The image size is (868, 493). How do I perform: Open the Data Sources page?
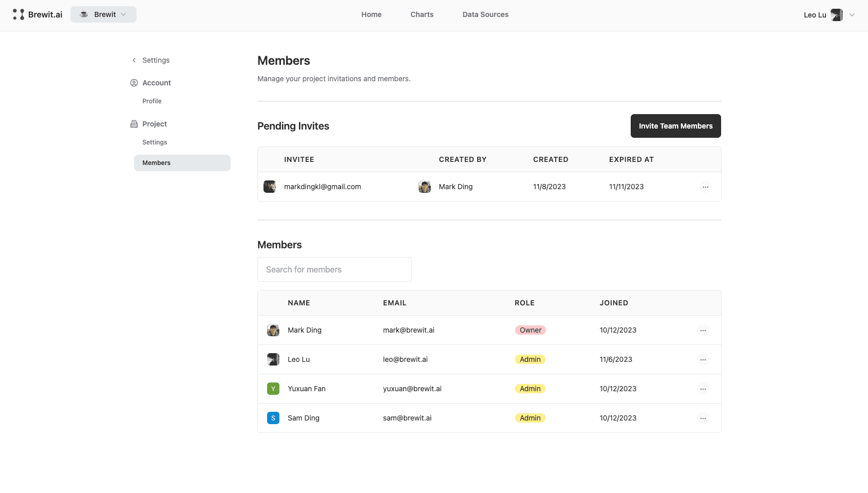click(485, 14)
